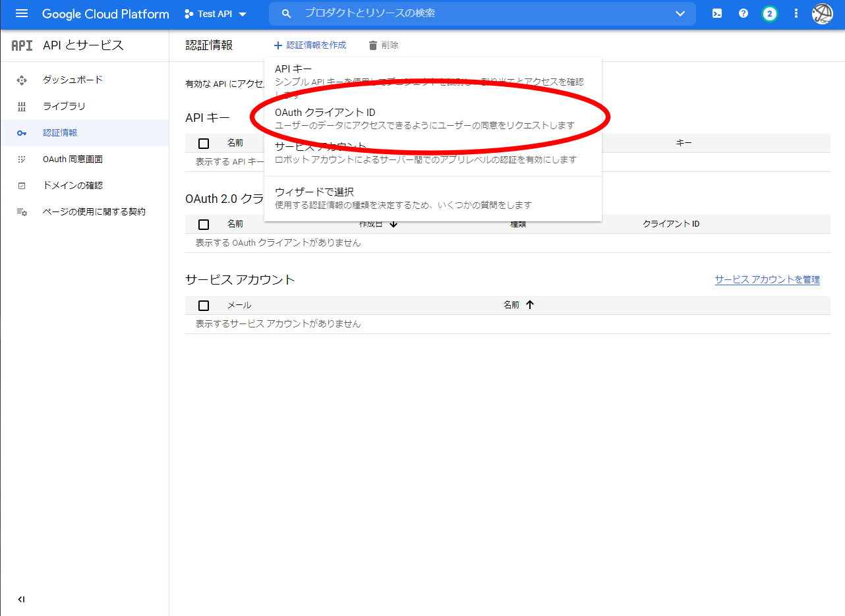Expand the search bar dropdown arrow

point(680,14)
